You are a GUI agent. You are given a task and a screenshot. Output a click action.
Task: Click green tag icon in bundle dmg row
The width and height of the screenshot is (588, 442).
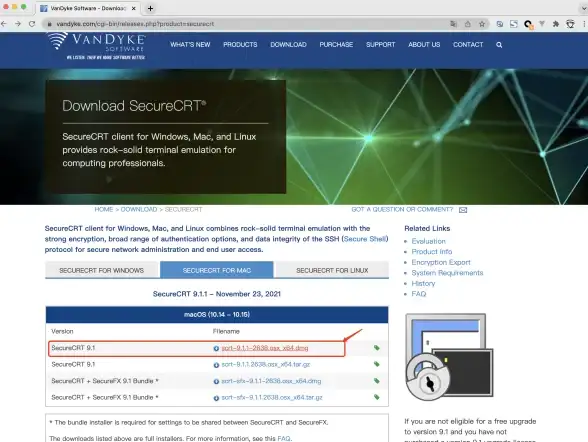click(376, 381)
